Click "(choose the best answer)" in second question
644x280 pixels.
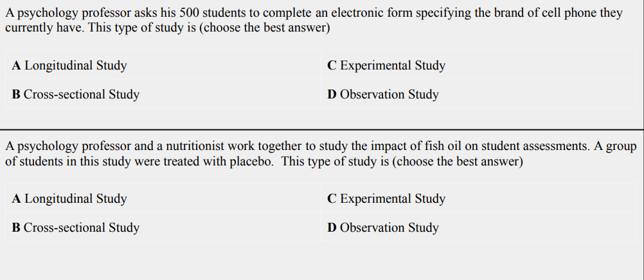coord(457,162)
